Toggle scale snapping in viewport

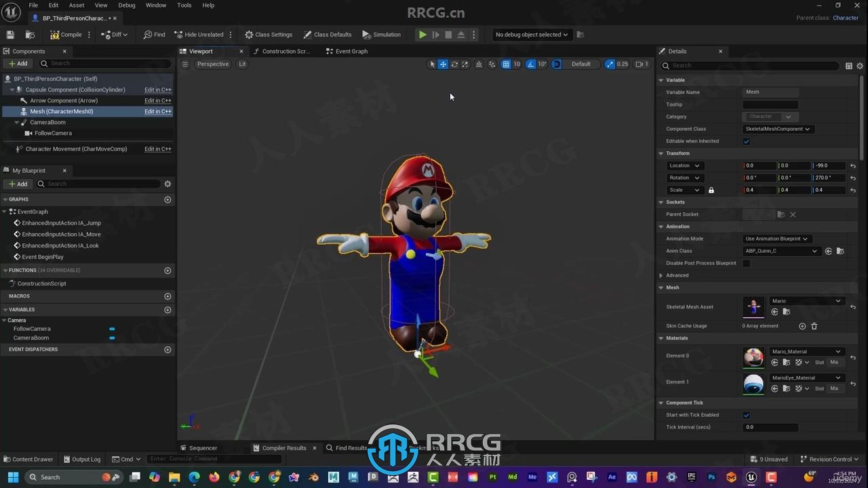click(610, 64)
